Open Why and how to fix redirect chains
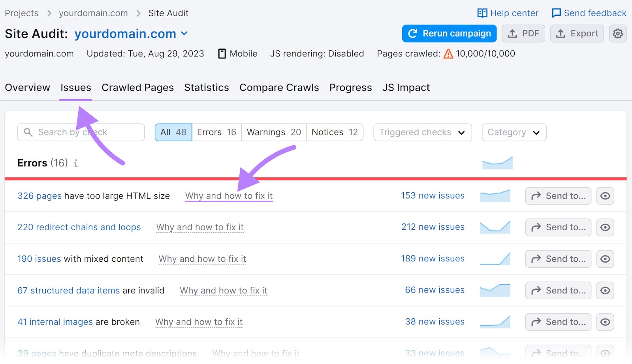The image size is (632, 364). click(x=199, y=227)
